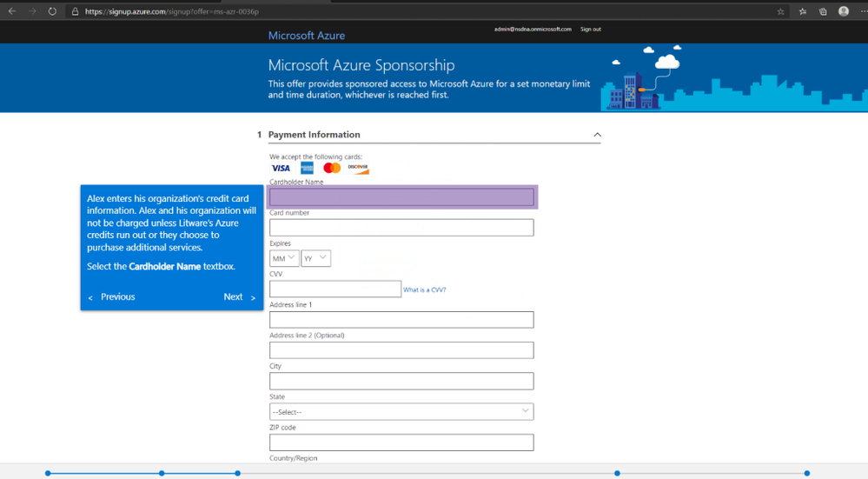The height and width of the screenshot is (479, 868).
Task: Click the Address line 2 (Optional) field
Action: 401,350
